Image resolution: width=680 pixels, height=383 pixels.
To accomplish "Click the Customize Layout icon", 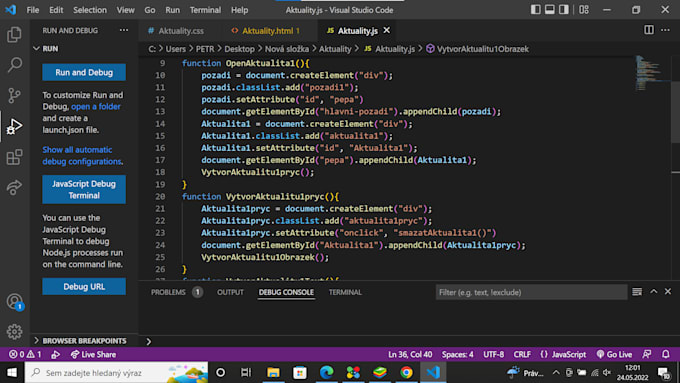I will (x=584, y=10).
